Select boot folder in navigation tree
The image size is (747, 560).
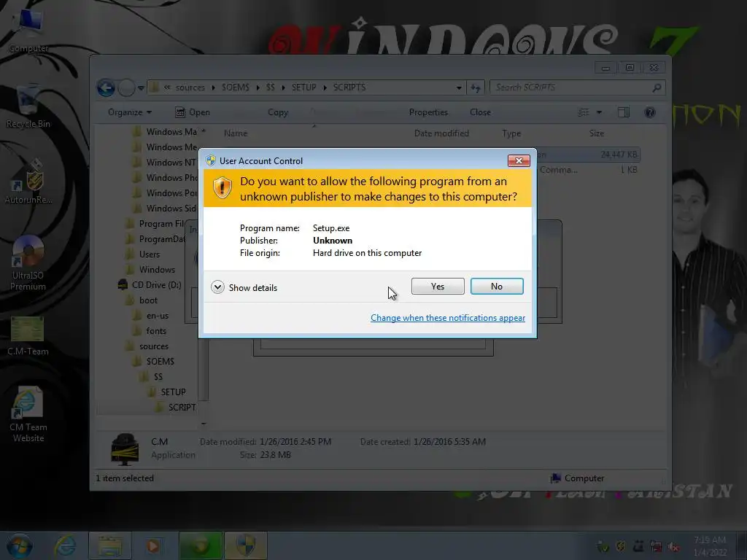click(x=142, y=300)
